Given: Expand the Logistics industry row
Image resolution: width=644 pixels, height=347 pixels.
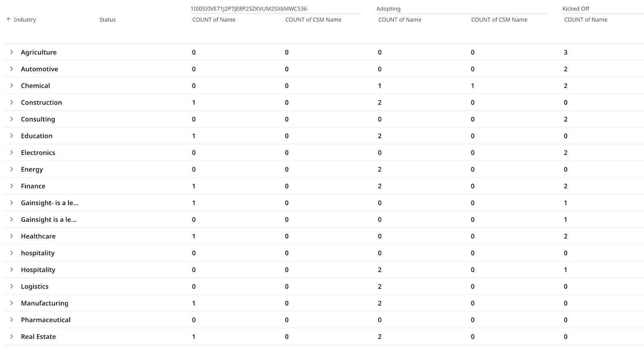Looking at the screenshot, I should [x=12, y=286].
